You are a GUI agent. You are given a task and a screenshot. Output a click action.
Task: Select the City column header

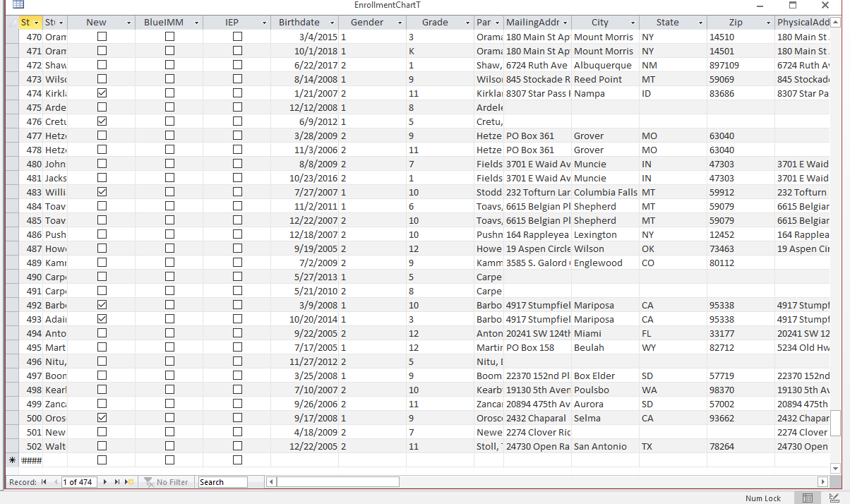tap(599, 23)
